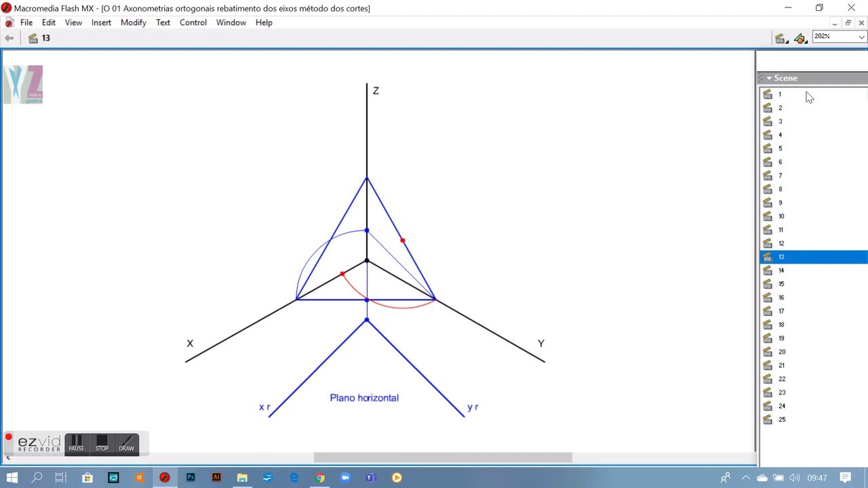Viewport: 868px width, 488px height.
Task: Click the taskbar search magnifier
Action: point(37,478)
